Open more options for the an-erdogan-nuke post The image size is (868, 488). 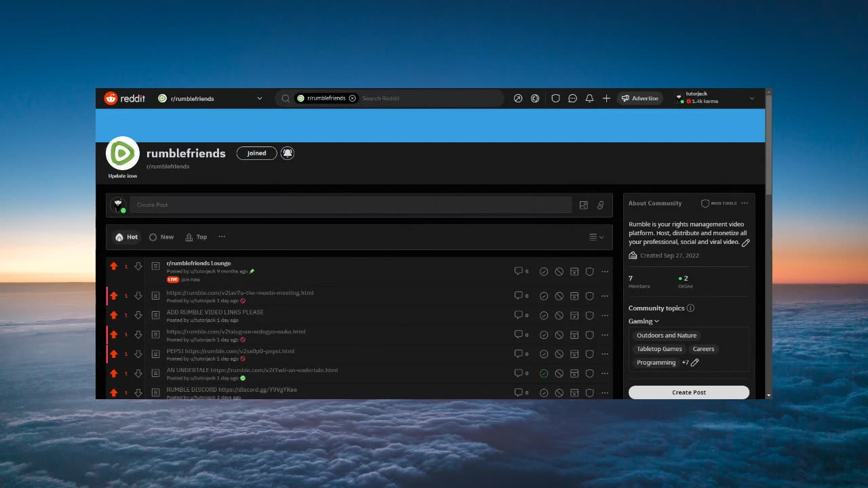click(605, 335)
